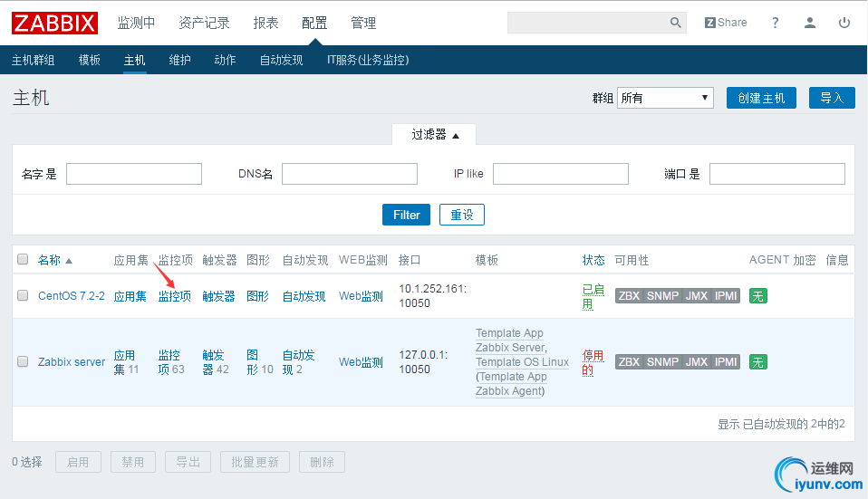Go to 自动发现 submenu
The image size is (868, 499).
[x=281, y=60]
